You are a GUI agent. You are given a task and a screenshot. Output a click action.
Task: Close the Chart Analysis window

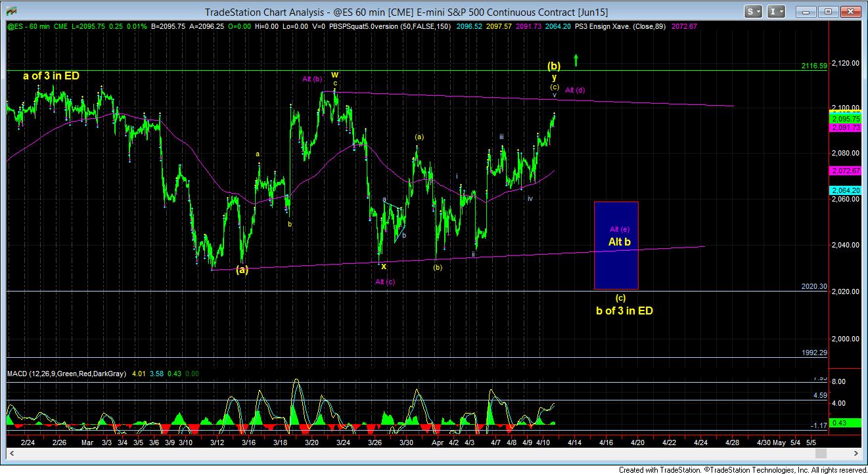point(850,11)
